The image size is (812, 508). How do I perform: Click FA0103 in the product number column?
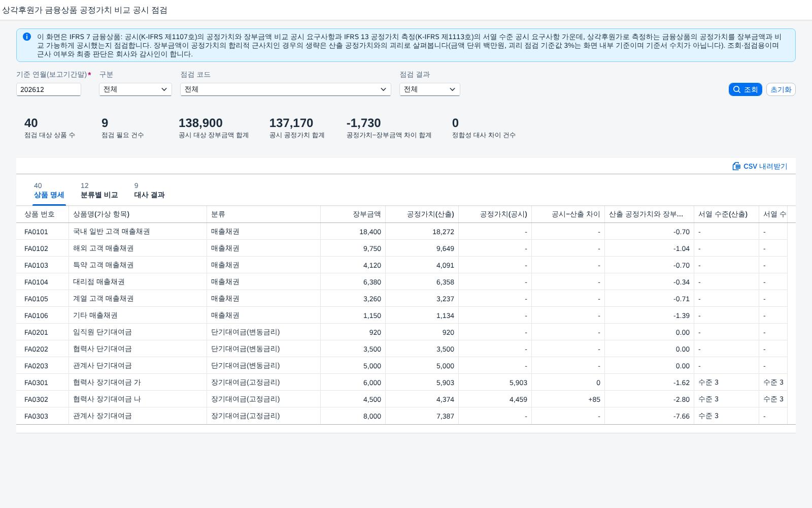pyautogui.click(x=37, y=265)
